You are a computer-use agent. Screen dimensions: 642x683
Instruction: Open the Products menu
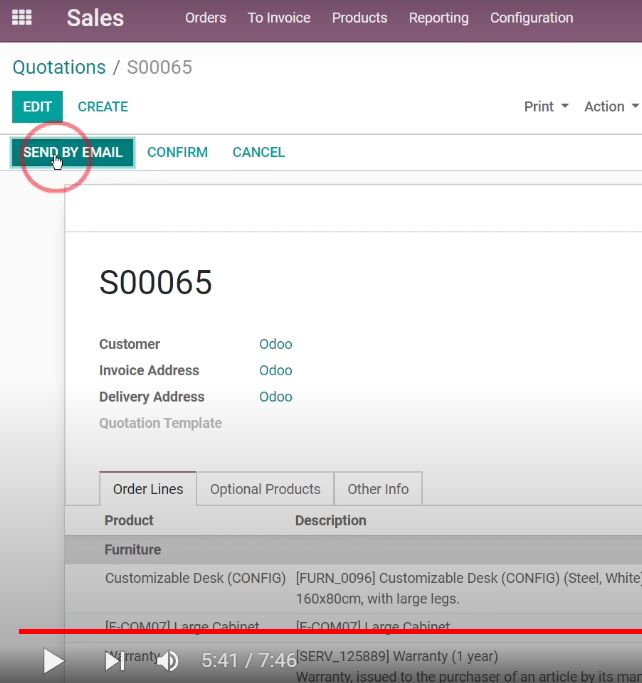coord(360,18)
